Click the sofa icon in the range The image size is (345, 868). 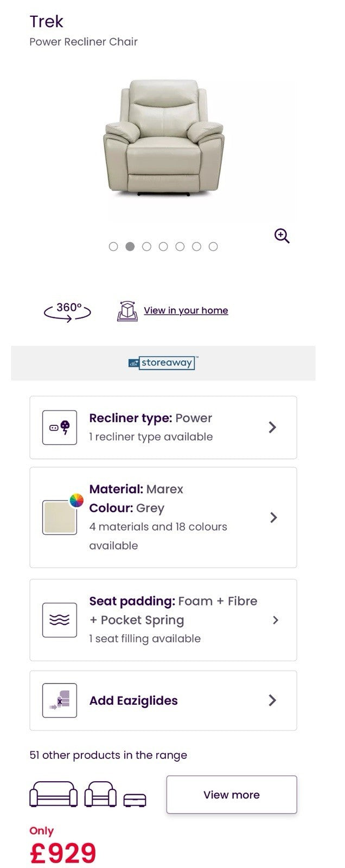click(x=53, y=795)
